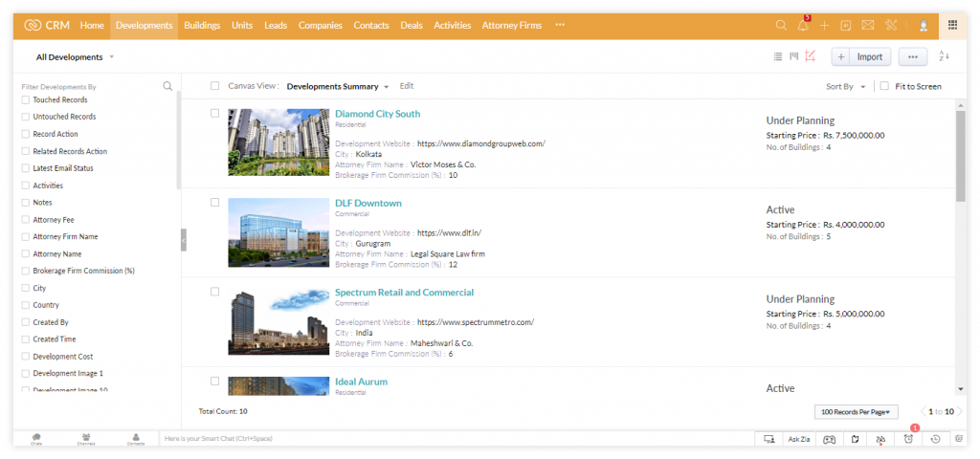Viewport: 980px width, 459px height.
Task: Open the reminders alarm clock icon
Action: coord(908,439)
